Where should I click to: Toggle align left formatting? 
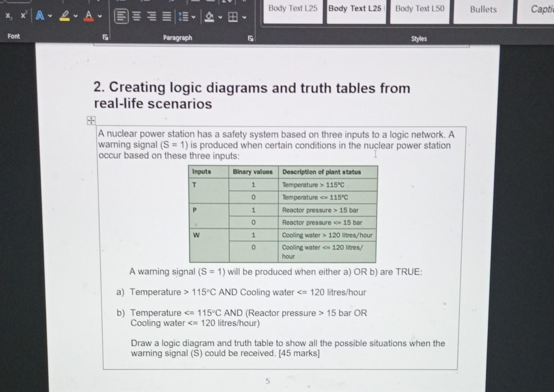121,16
